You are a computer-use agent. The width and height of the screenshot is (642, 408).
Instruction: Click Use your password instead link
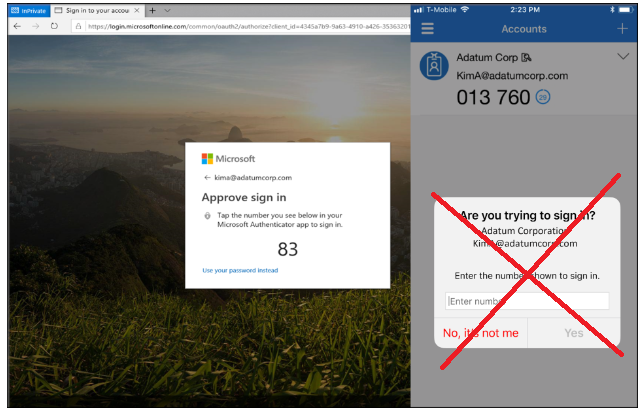[240, 270]
